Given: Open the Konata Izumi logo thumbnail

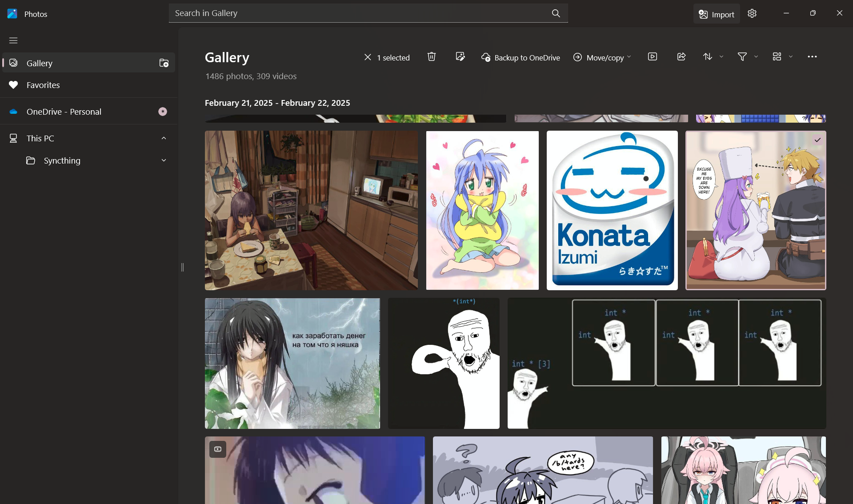Looking at the screenshot, I should [612, 210].
